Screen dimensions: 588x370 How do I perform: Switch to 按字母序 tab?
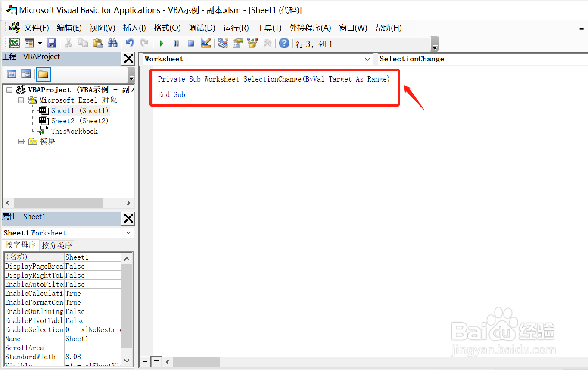tap(21, 245)
